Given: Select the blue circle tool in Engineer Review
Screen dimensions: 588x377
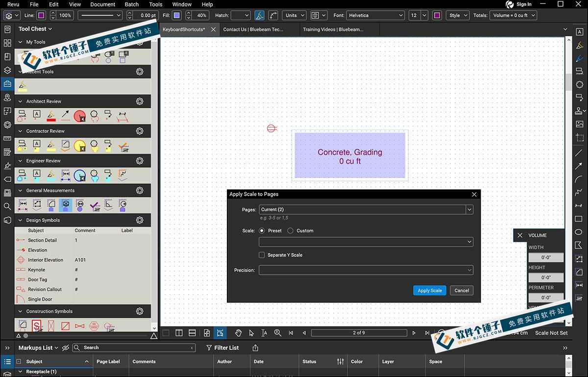Looking at the screenshot, I should coord(79,176).
